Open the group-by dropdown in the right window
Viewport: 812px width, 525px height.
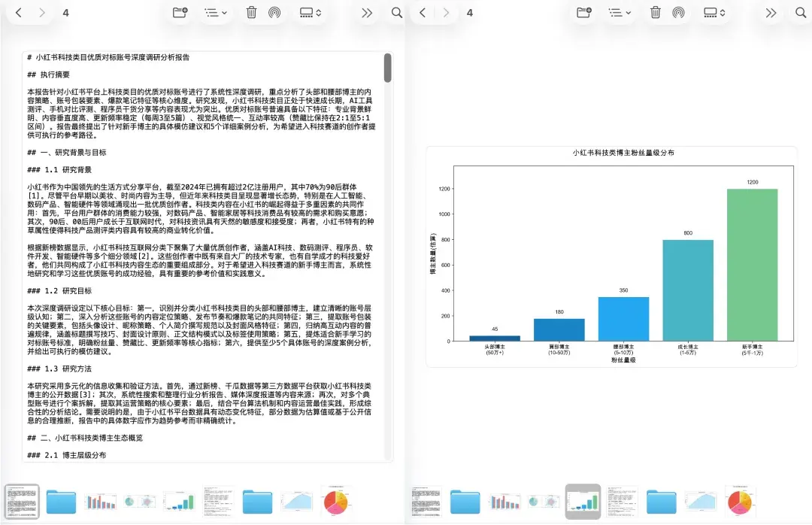[620, 13]
